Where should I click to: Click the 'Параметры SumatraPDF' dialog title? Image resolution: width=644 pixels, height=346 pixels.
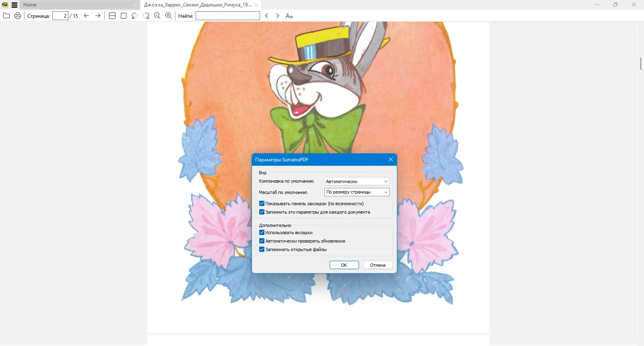coord(282,160)
